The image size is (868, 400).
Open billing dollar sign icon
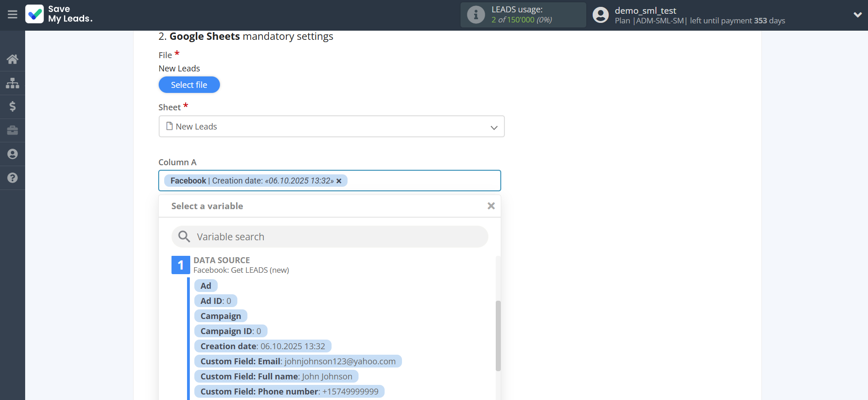click(12, 107)
